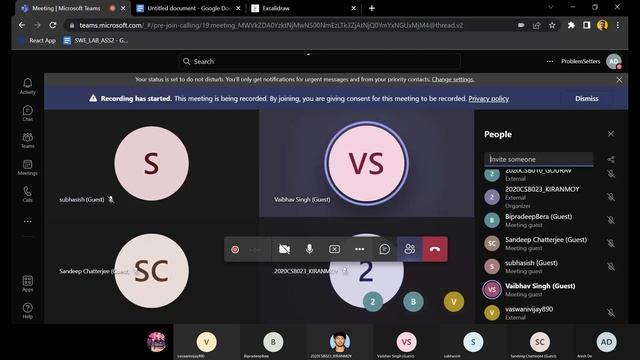Open a new browser tab

point(371,8)
